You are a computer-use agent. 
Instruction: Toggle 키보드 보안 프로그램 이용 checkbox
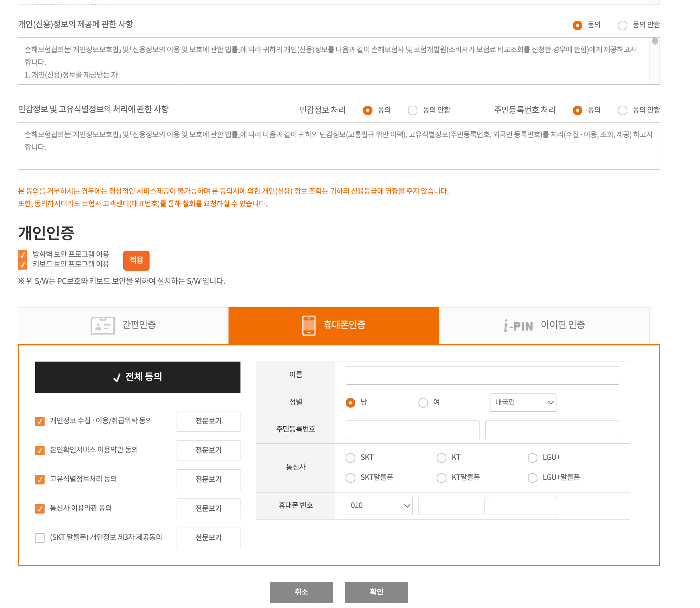point(23,264)
